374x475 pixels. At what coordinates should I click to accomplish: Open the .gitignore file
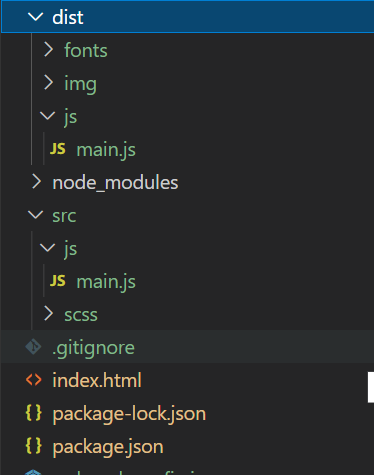click(x=93, y=348)
